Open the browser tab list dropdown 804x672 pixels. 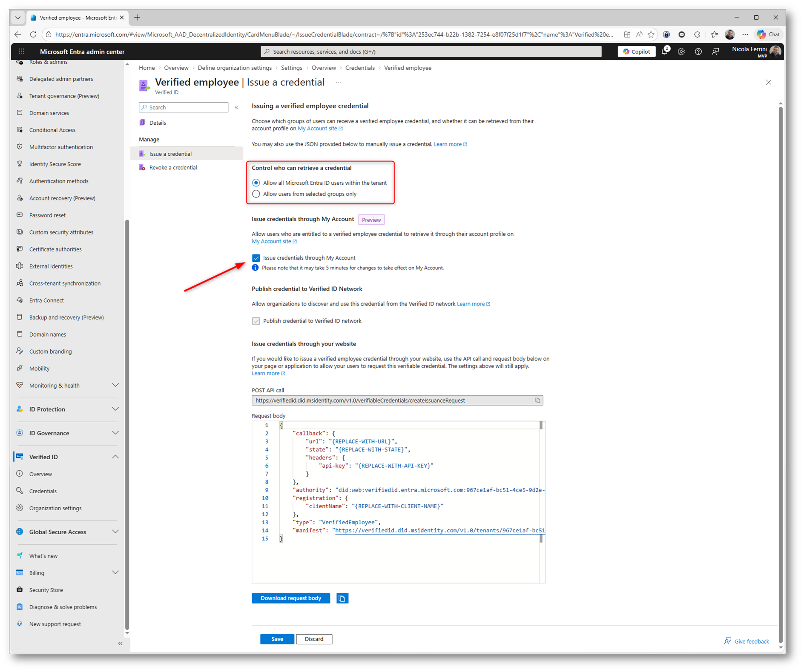[x=18, y=17]
